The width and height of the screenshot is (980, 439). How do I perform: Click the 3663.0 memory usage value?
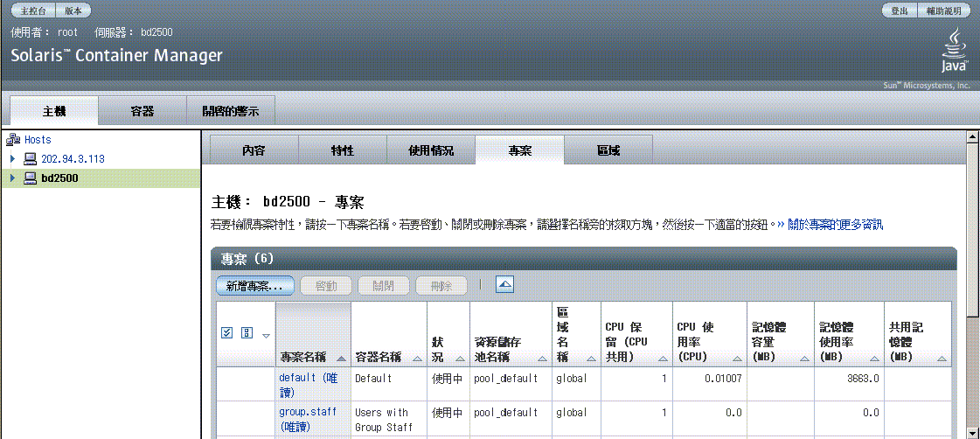click(862, 379)
